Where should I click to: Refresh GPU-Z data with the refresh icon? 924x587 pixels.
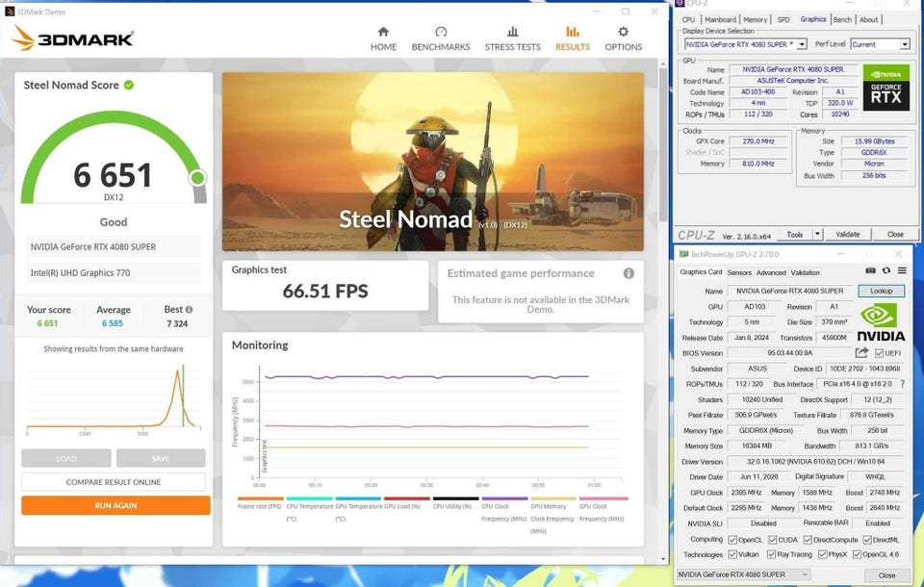click(886, 270)
